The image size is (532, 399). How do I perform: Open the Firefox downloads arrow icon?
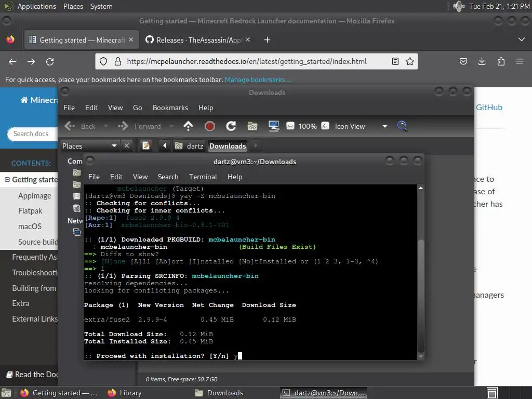(482, 61)
